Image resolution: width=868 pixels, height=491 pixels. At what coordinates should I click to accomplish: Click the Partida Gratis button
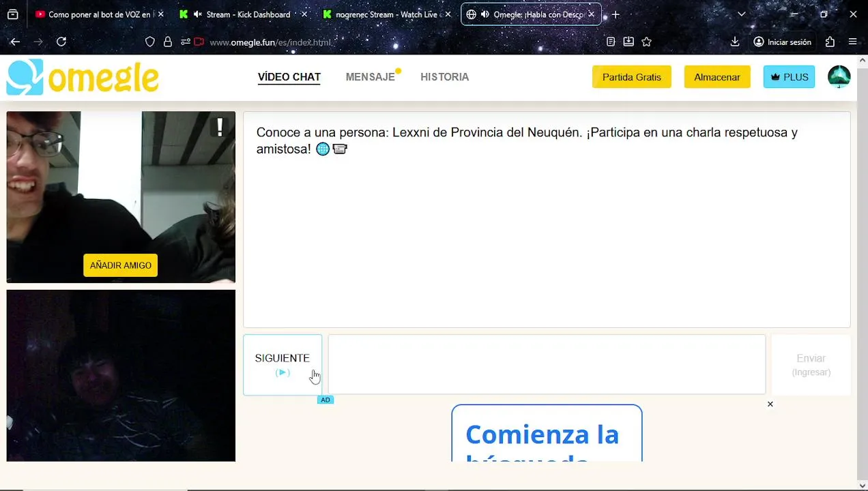tap(632, 77)
